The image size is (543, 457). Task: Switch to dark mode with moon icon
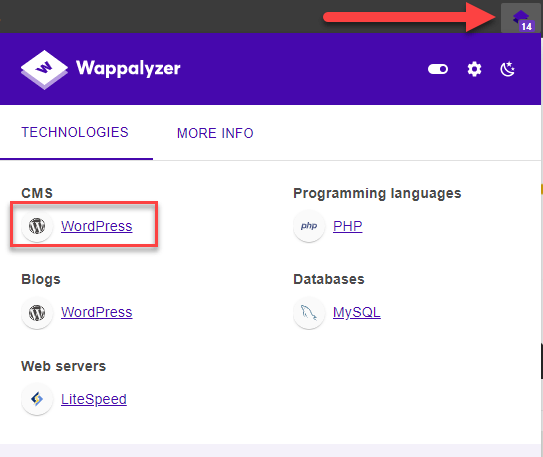[508, 69]
